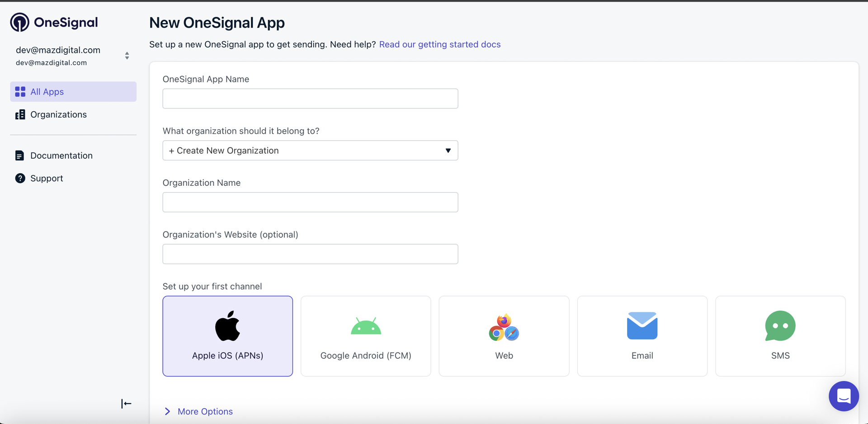
Task: Switch selection to the Email channel
Action: (642, 336)
